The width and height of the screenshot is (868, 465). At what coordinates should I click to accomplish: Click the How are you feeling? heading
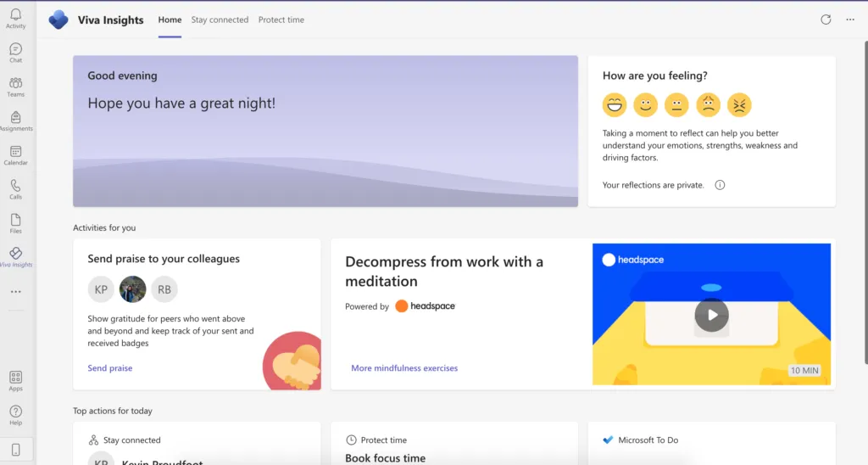[x=655, y=76]
